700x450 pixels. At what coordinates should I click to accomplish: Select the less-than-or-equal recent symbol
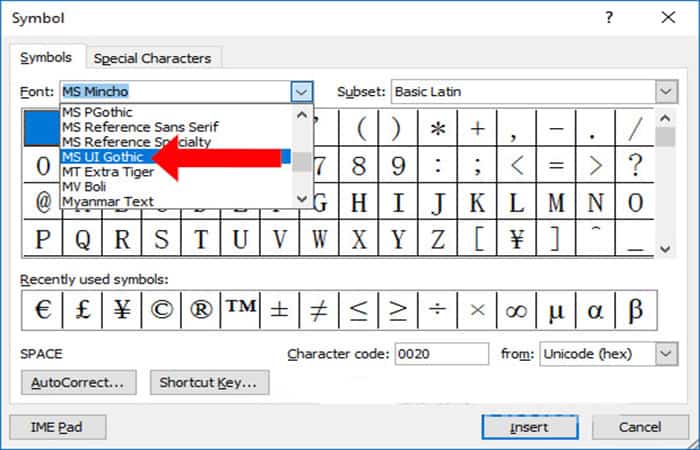tap(358, 310)
